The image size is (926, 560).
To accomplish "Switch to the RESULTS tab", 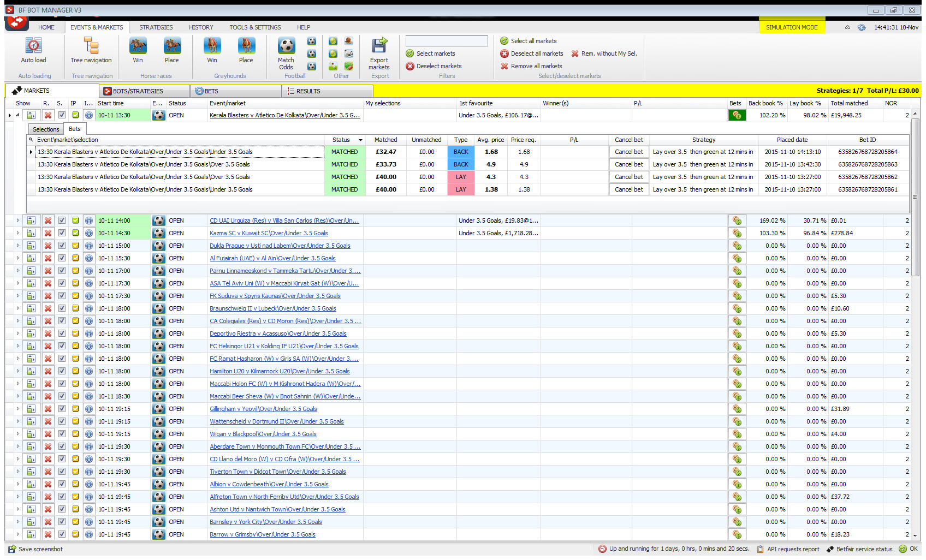I will [x=328, y=91].
